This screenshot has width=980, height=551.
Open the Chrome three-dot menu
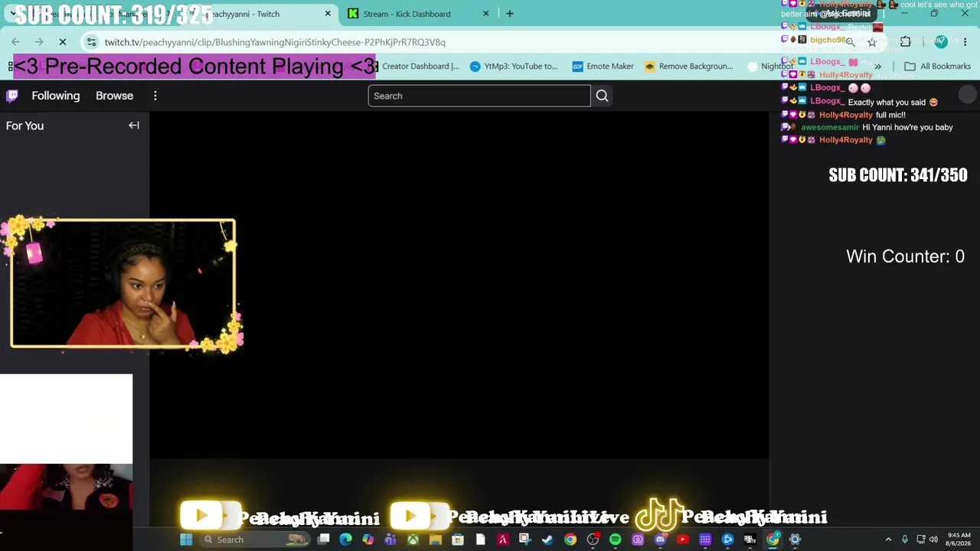965,42
